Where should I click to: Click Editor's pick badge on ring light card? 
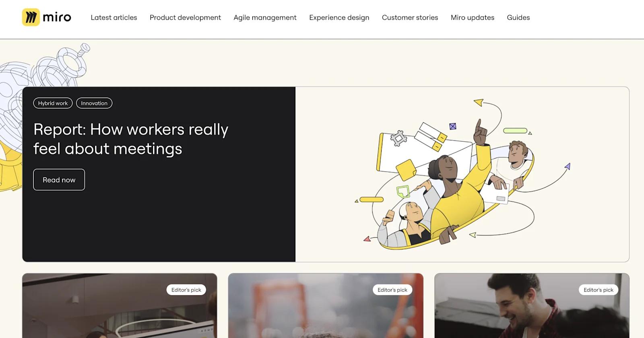(186, 290)
